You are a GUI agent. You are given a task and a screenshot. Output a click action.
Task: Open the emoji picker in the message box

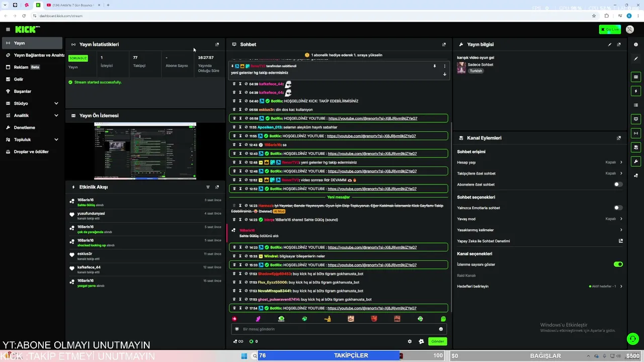pos(441,329)
